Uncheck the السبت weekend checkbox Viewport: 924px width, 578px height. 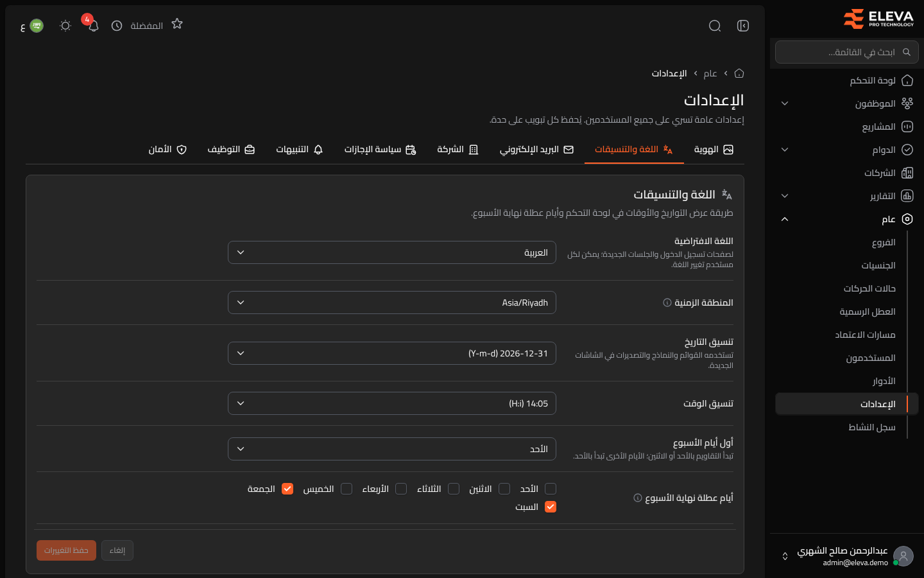tap(551, 507)
